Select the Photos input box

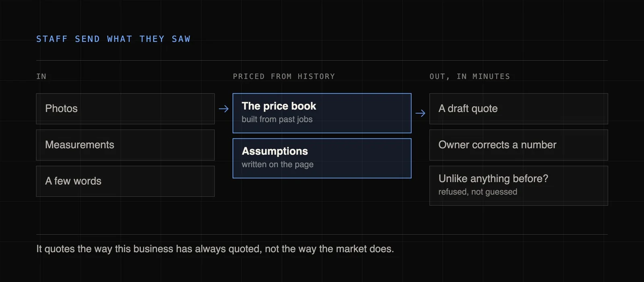coord(125,109)
